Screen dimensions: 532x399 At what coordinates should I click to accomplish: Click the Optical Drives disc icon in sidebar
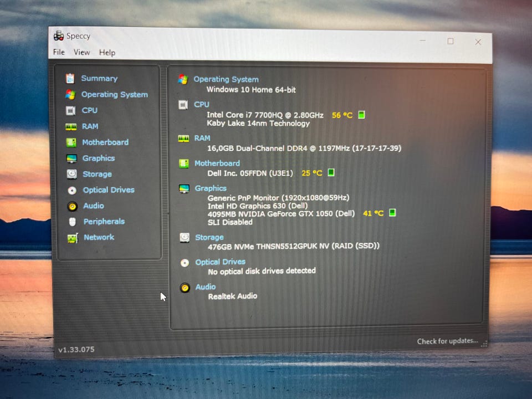[72, 190]
